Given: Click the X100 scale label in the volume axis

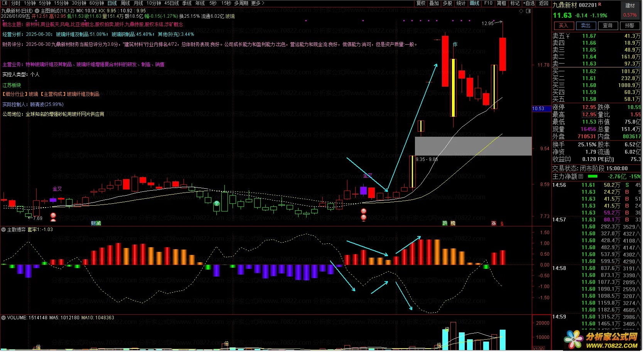Looking at the screenshot, I should click(x=539, y=349).
